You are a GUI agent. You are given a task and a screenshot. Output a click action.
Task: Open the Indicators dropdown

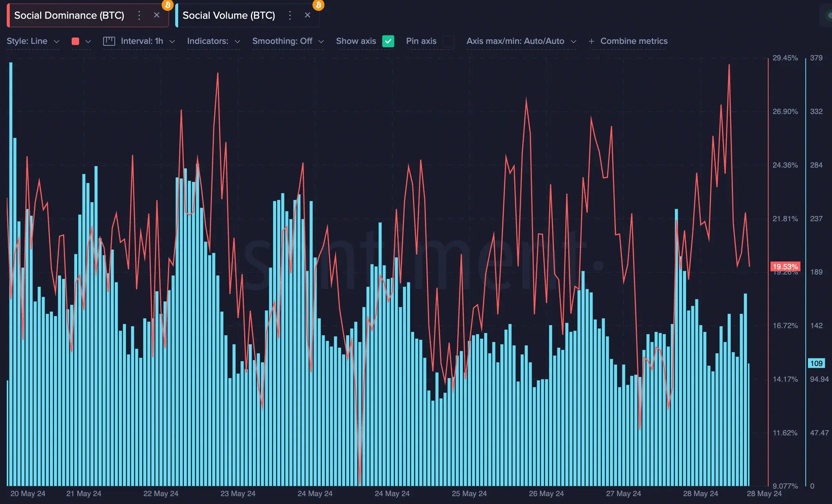click(213, 41)
